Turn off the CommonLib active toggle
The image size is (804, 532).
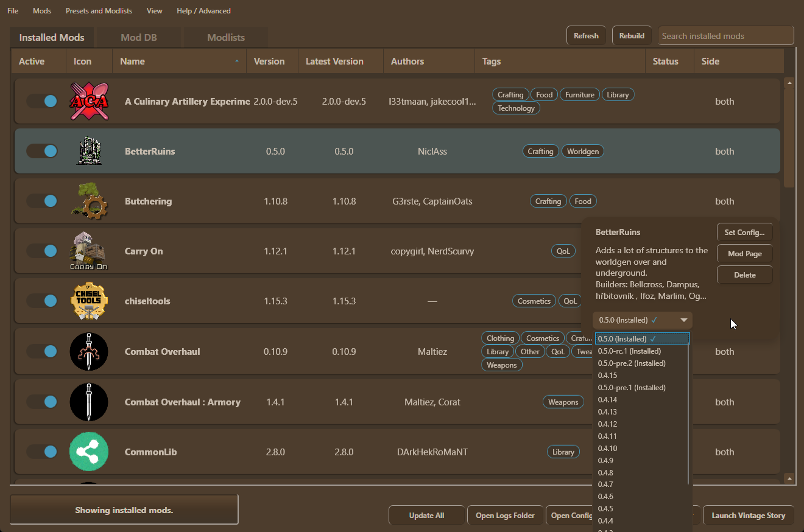click(42, 452)
